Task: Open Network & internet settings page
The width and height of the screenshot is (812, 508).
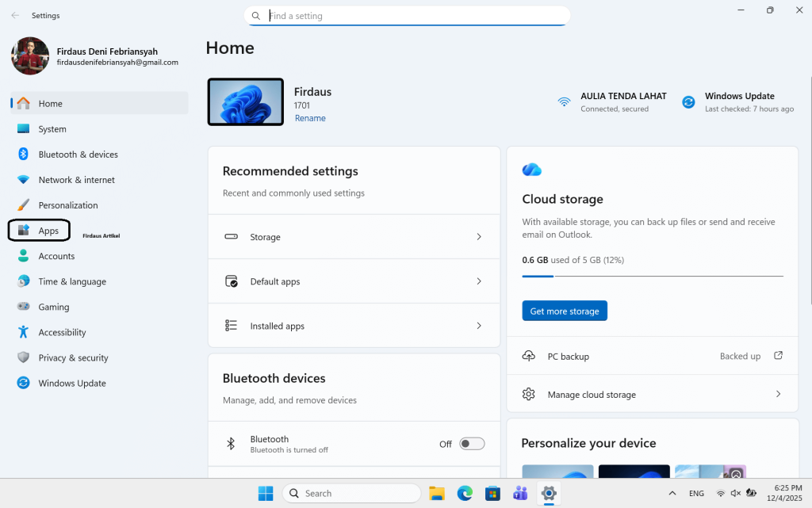Action: pos(99,180)
